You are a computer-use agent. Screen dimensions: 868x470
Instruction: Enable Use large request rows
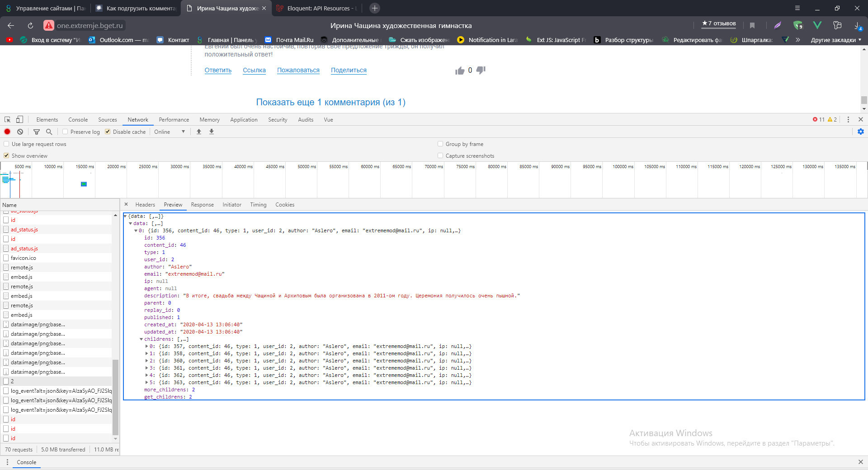pos(6,144)
